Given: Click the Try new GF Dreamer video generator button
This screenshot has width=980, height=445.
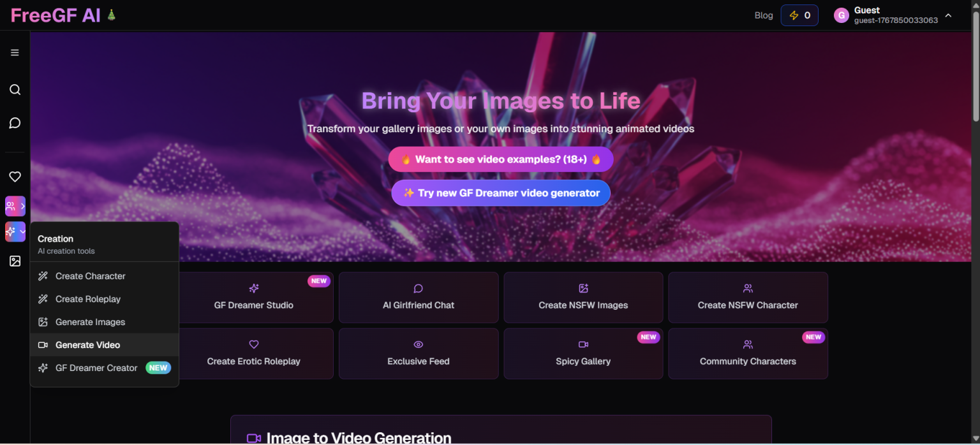Looking at the screenshot, I should click(501, 193).
